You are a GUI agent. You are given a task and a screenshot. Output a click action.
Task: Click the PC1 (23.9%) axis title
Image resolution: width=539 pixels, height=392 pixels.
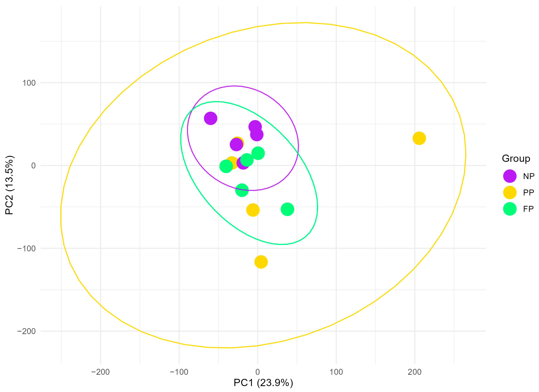pyautogui.click(x=263, y=383)
